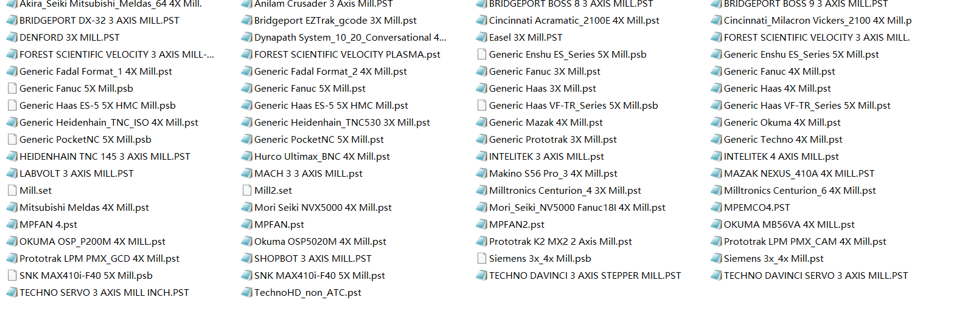980x328 pixels.
Task: Select file OKUMA OSP_P200M 4X MILL.pst
Action: point(92,241)
